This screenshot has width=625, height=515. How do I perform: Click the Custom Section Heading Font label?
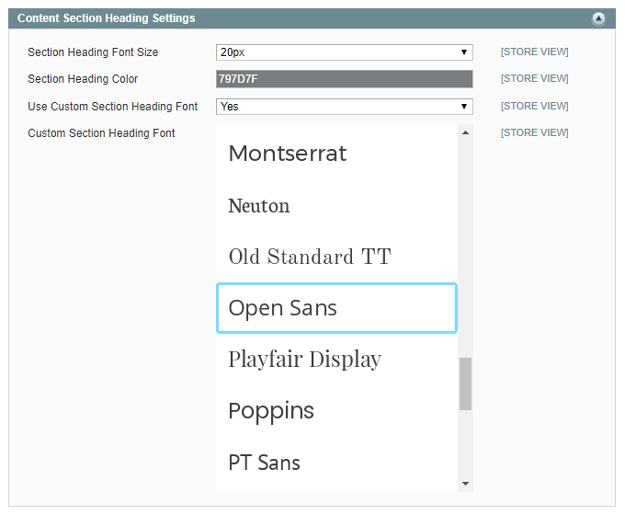101,133
